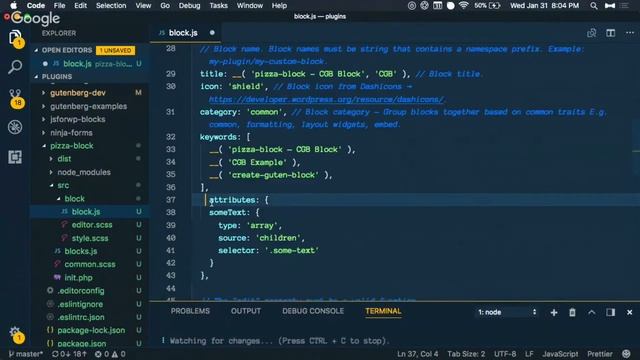Image resolution: width=640 pixels, height=360 pixels.
Task: Close the terminal panel
Action: [x=629, y=312]
